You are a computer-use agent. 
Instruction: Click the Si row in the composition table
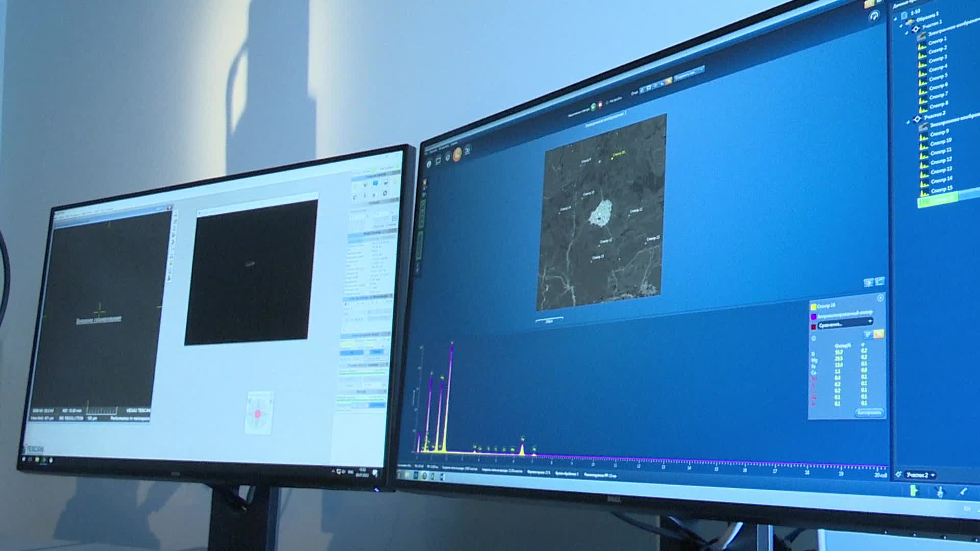click(840, 353)
